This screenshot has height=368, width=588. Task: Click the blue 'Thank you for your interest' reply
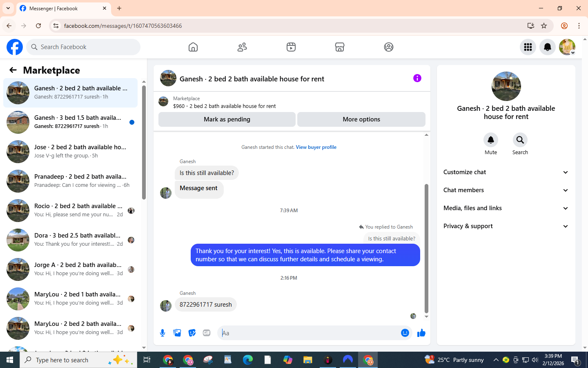[305, 255]
